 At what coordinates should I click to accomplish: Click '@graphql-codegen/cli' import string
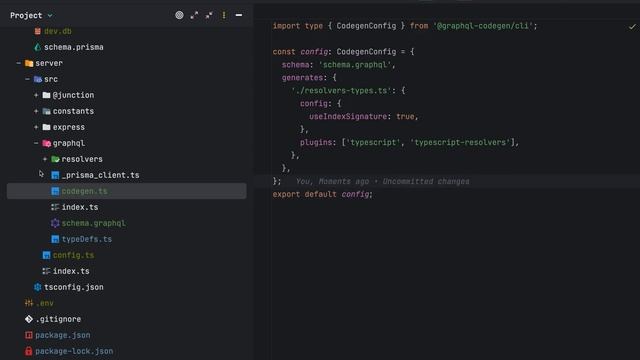click(x=483, y=26)
